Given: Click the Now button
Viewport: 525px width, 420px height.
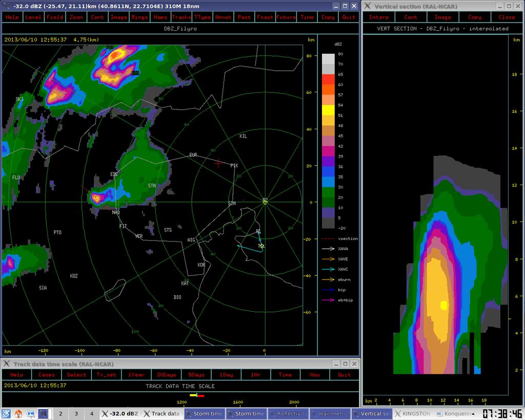Looking at the screenshot, I should [315, 375].
